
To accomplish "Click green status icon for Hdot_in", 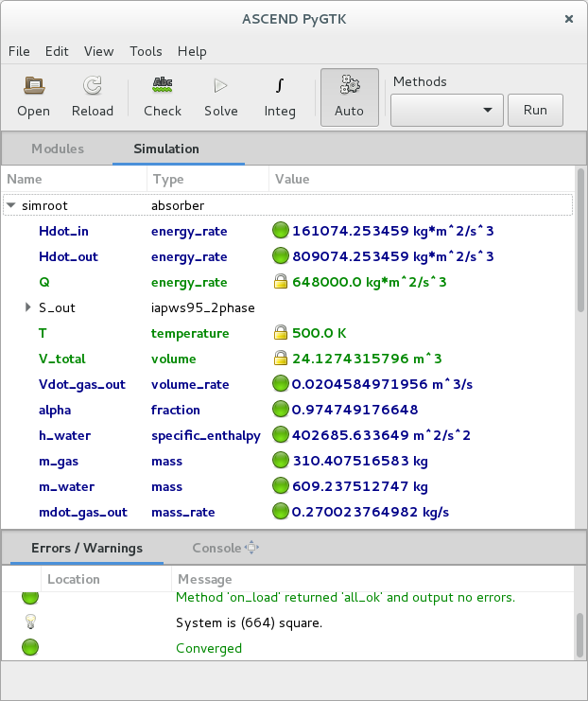I will tap(280, 231).
